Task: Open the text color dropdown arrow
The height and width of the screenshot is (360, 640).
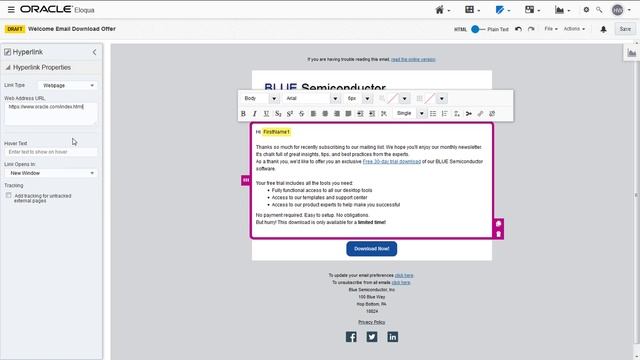Action: (404, 98)
